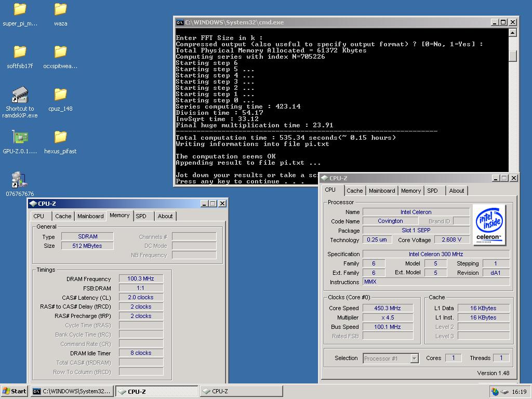Click the Total computation time line

(x=286, y=137)
